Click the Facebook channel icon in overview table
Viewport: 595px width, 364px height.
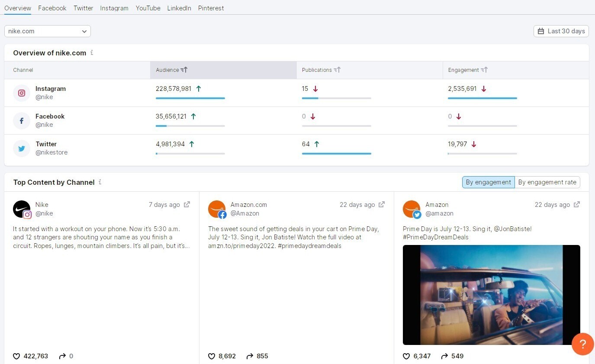21,121
